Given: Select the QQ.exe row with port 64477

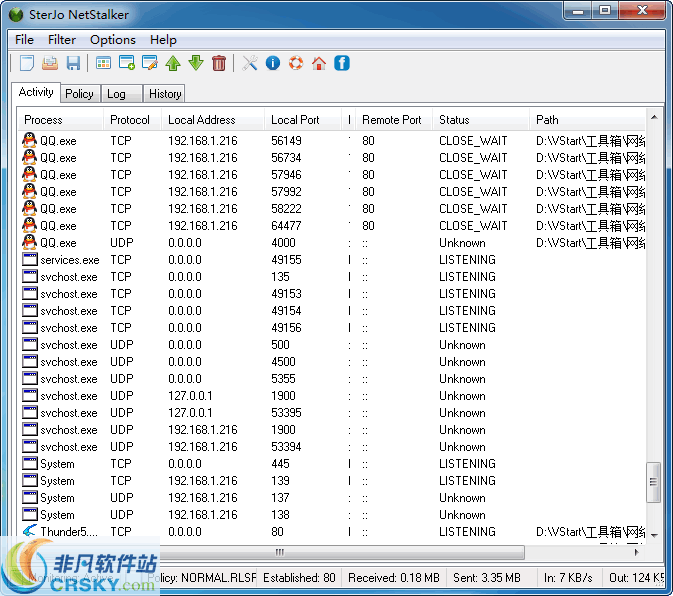Looking at the screenshot, I should tap(332, 225).
